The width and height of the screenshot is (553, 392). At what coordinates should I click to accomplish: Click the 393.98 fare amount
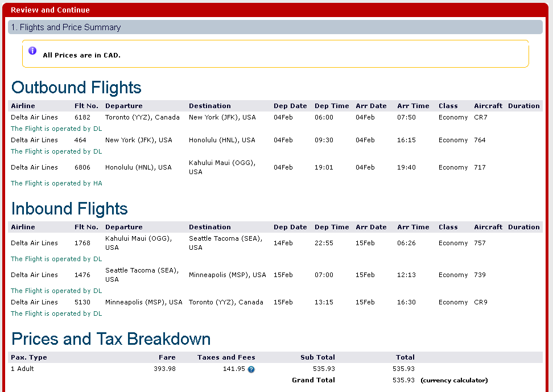click(164, 369)
